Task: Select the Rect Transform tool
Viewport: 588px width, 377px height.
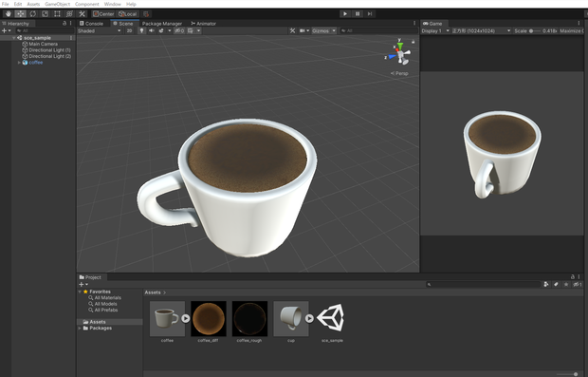Action: pyautogui.click(x=57, y=14)
